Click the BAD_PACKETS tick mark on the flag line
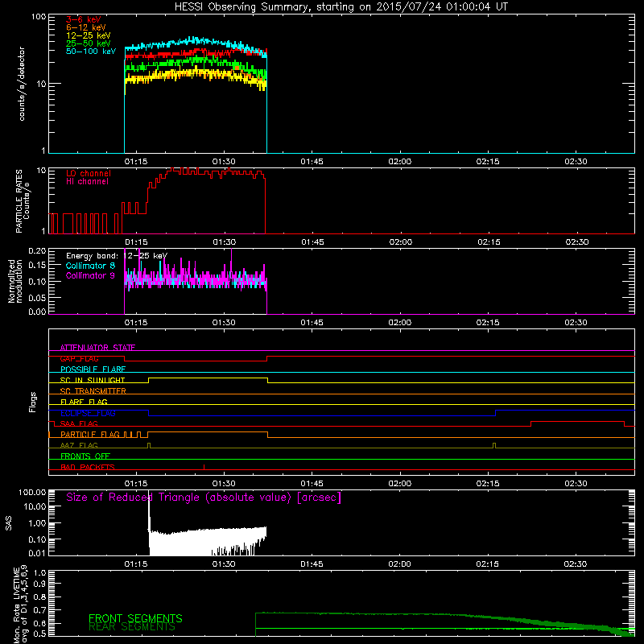This screenshot has width=644, height=644. 204,467
